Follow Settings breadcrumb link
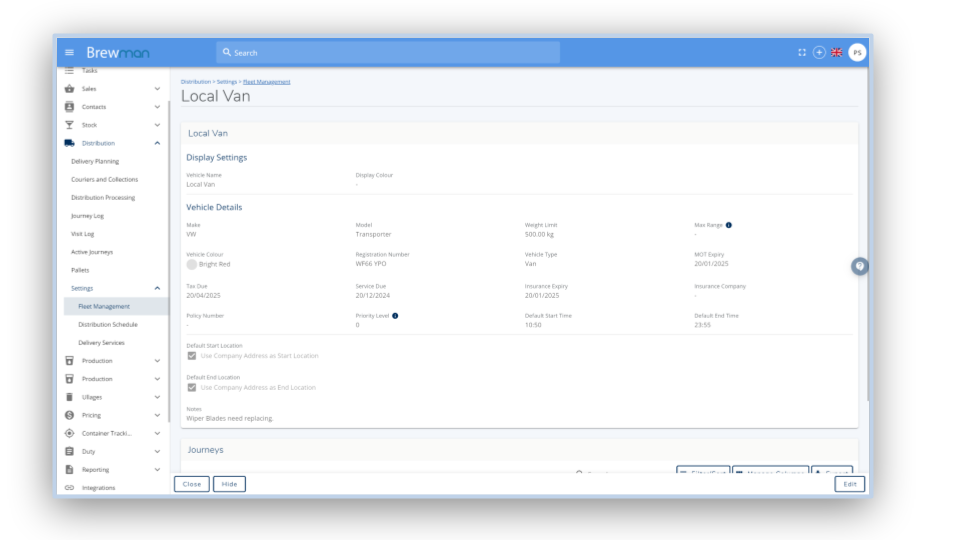 (x=227, y=81)
